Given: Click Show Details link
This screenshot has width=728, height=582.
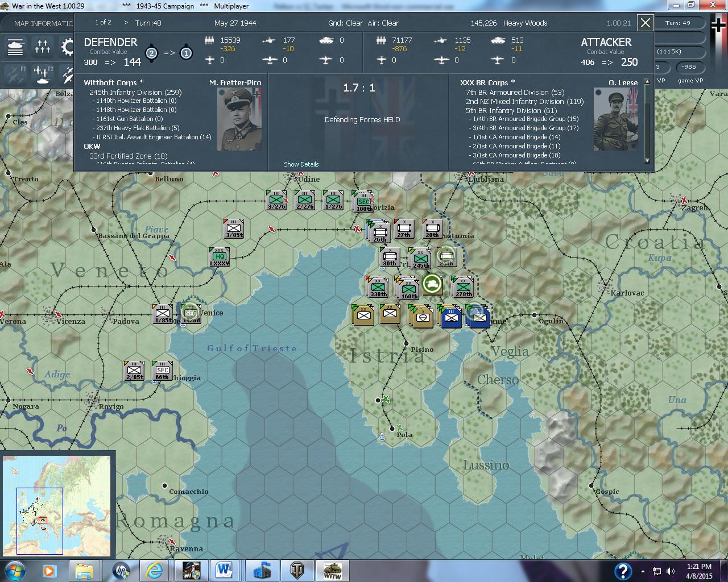Looking at the screenshot, I should 301,164.
